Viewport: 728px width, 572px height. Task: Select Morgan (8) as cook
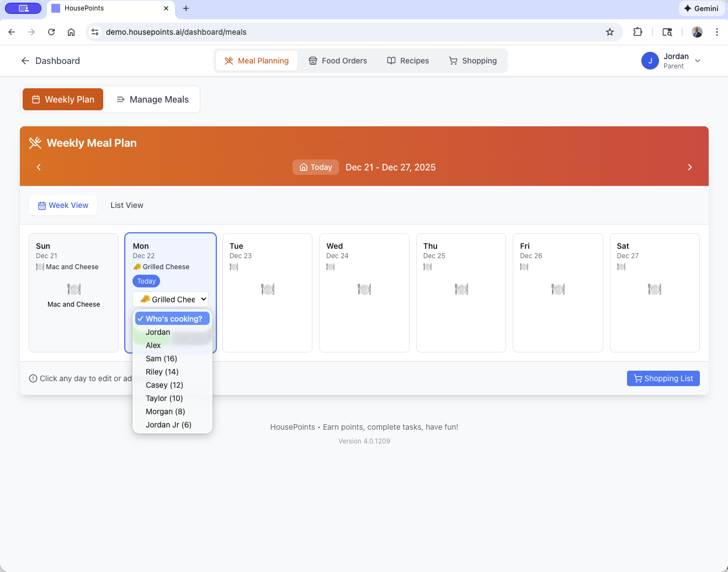click(172, 411)
